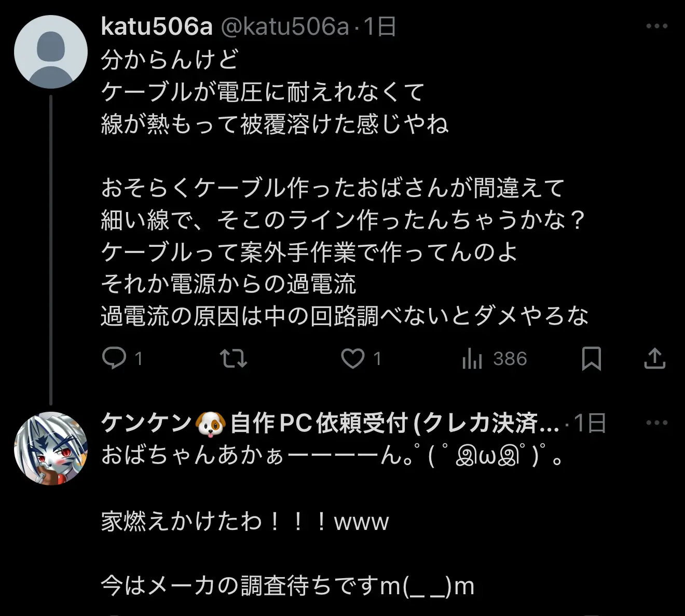The width and height of the screenshot is (685, 616).
Task: Open more options menu for katu506a's tweet
Action: pyautogui.click(x=656, y=26)
